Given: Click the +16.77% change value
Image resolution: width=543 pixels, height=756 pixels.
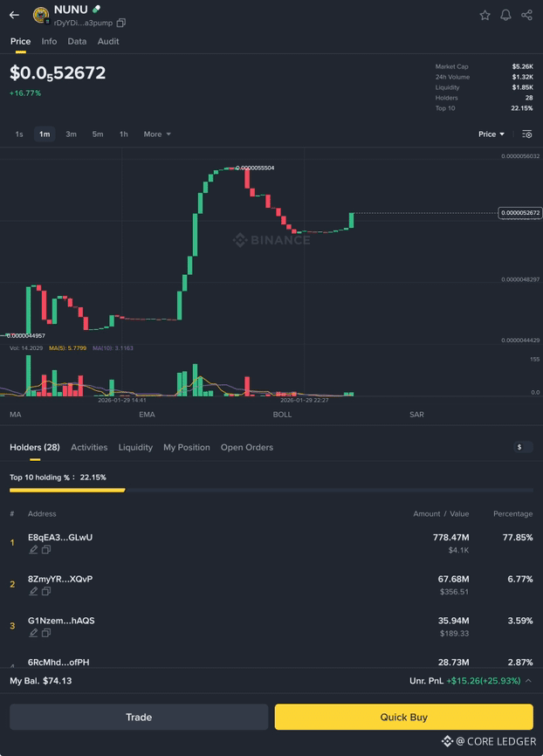Looking at the screenshot, I should point(25,93).
